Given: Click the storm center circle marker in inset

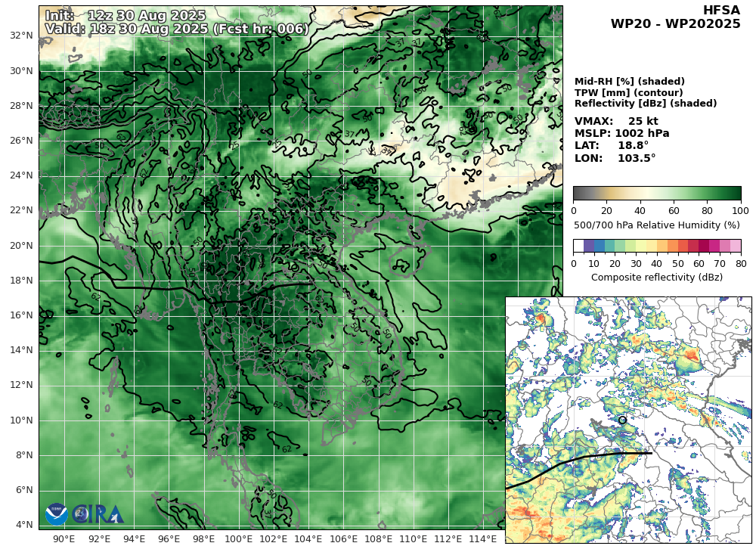Looking at the screenshot, I should 622,420.
